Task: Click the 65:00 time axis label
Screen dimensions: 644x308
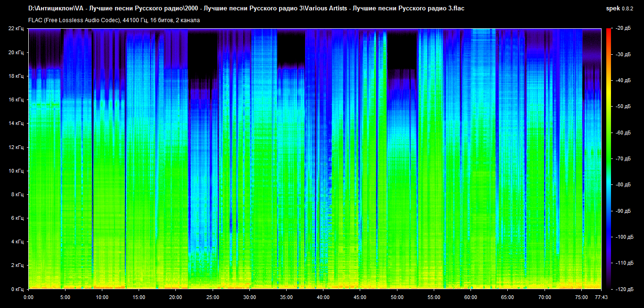Action: point(507,297)
